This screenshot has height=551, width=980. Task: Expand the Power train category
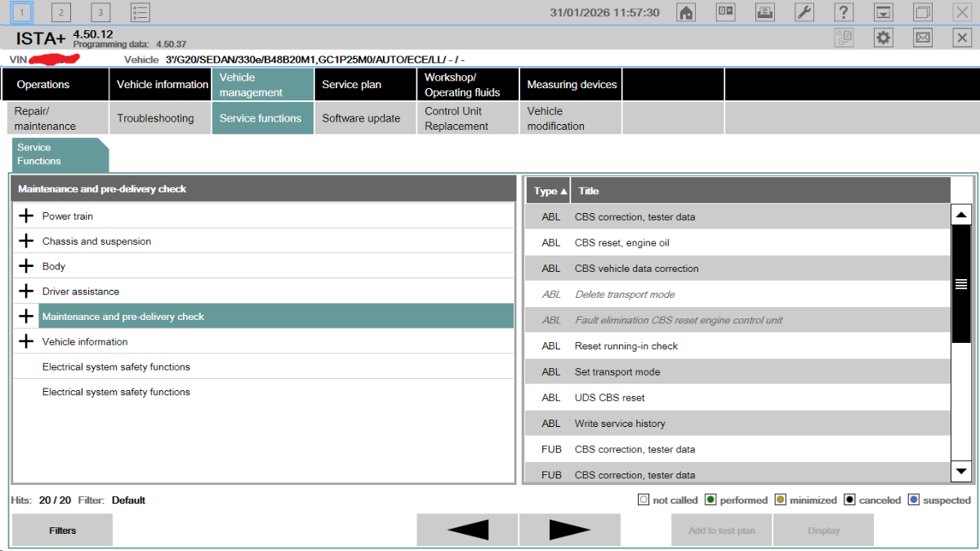pyautogui.click(x=27, y=216)
